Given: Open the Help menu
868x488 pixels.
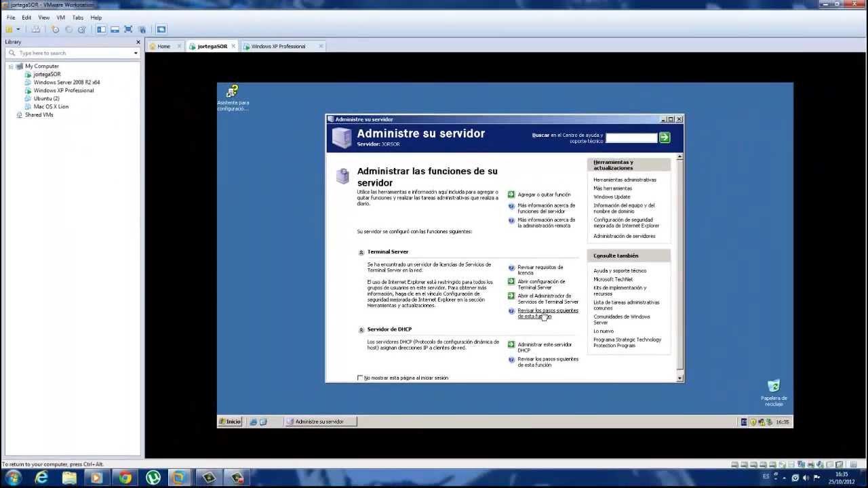Looking at the screenshot, I should (x=96, y=18).
